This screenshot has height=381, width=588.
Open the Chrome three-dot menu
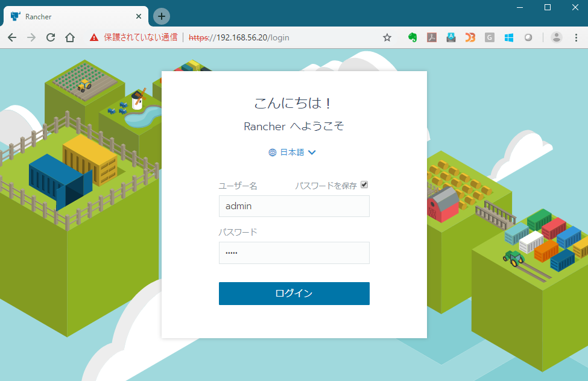pyautogui.click(x=577, y=37)
